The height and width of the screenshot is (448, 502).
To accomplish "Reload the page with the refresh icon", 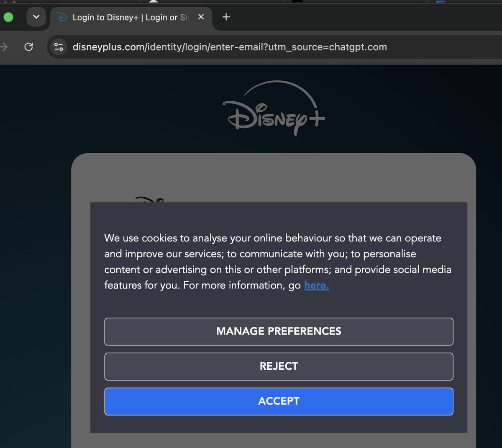I will point(28,46).
